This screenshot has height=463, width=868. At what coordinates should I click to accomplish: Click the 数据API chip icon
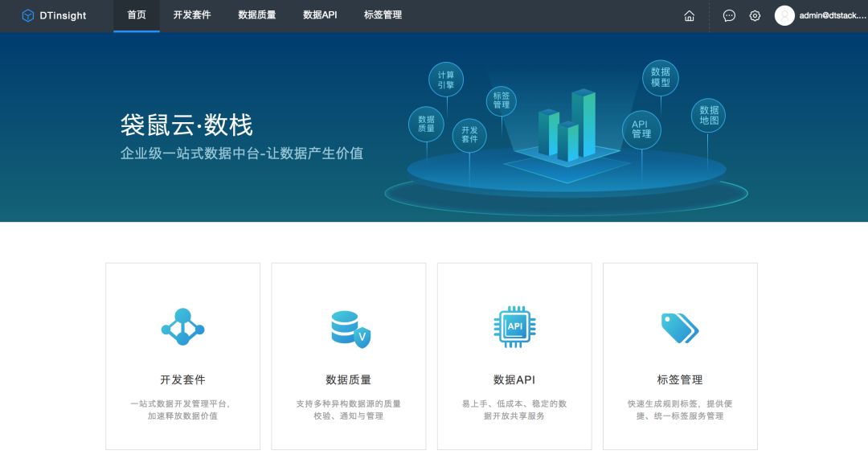(514, 327)
